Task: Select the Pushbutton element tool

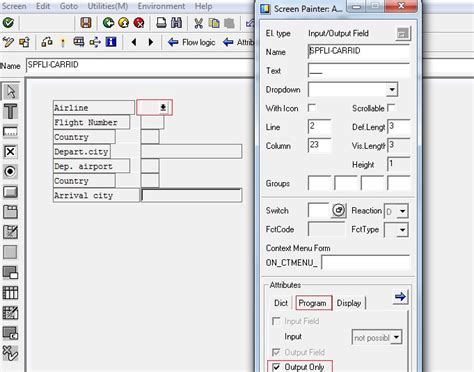Action: [10, 192]
